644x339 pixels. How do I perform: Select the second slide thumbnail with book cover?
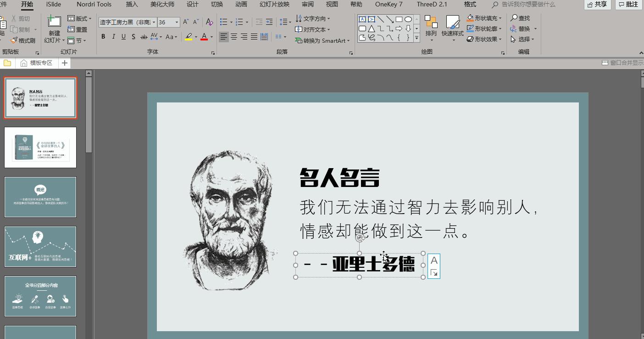tap(40, 147)
